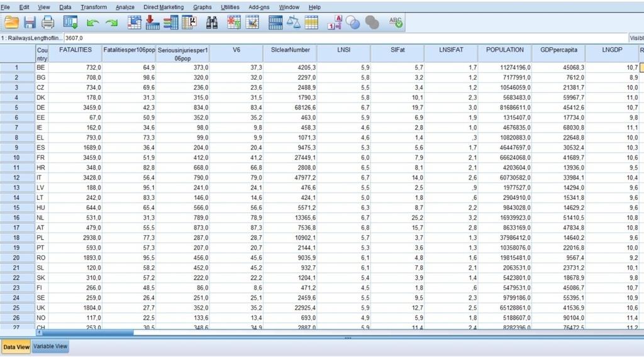Click POPULATION cell '65128861,0'
This screenshot has width=644, height=357.
pos(505,308)
